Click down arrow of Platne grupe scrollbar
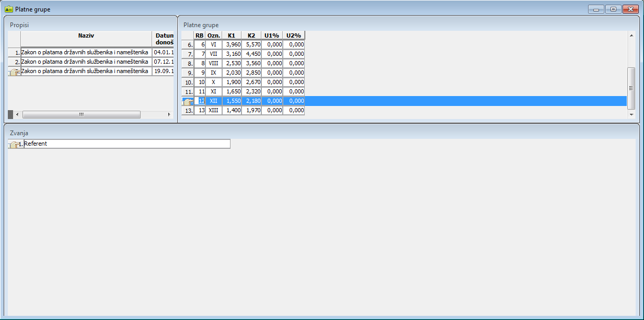Screen dimensions: 644x320 pos(631,114)
